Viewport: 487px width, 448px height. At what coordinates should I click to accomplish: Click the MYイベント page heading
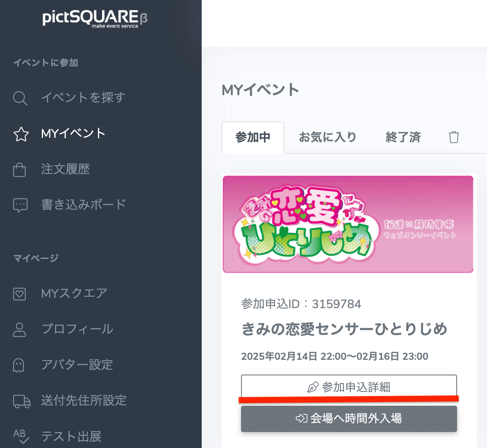coord(260,90)
